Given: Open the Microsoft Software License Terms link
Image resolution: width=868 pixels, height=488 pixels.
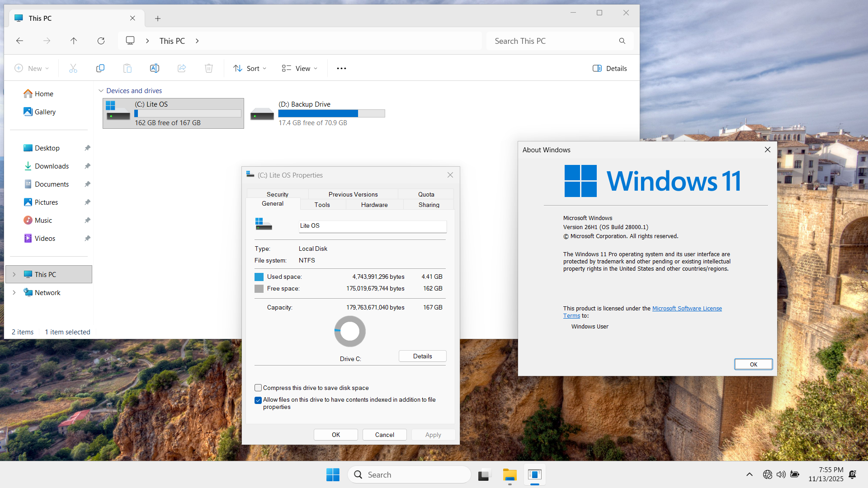Looking at the screenshot, I should click(687, 308).
